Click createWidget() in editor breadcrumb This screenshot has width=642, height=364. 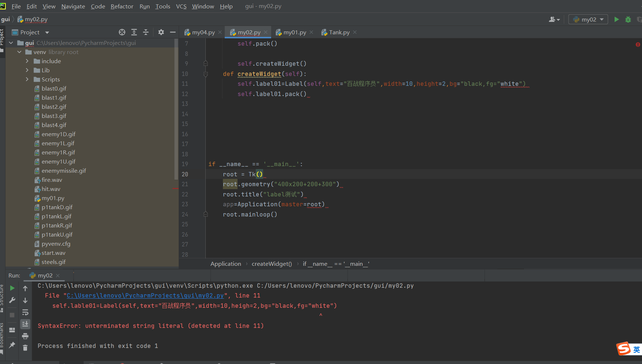pos(272,264)
